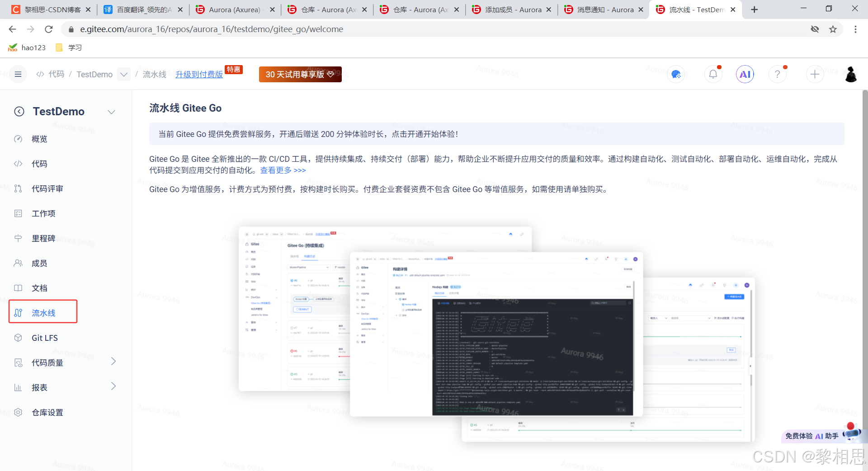Viewport: 868px width, 471px height.
Task: Click the banner to activate Gitee Go
Action: 496,134
